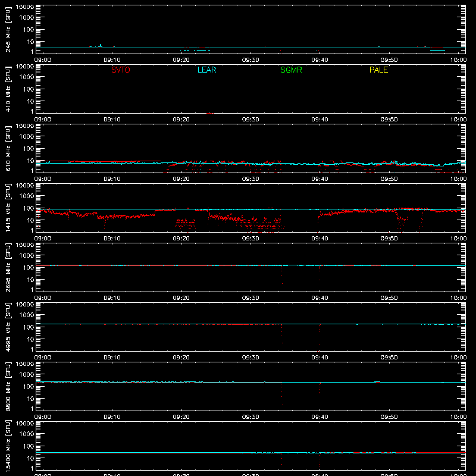Click 10:00 tick below the 4995 MHz panel
Viewport: 476px width, 476px height.
[x=458, y=358]
